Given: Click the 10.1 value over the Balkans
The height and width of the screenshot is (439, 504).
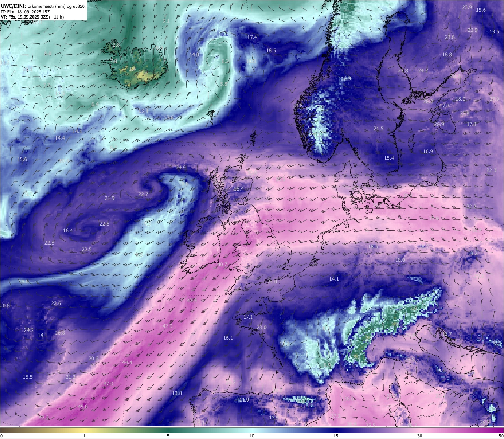Looking at the screenshot, I should [440, 370].
